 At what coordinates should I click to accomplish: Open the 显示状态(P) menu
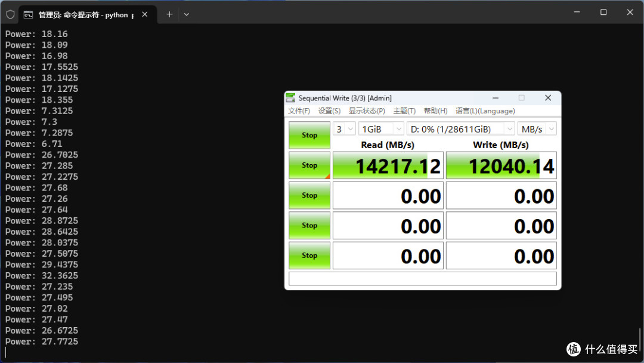(367, 111)
